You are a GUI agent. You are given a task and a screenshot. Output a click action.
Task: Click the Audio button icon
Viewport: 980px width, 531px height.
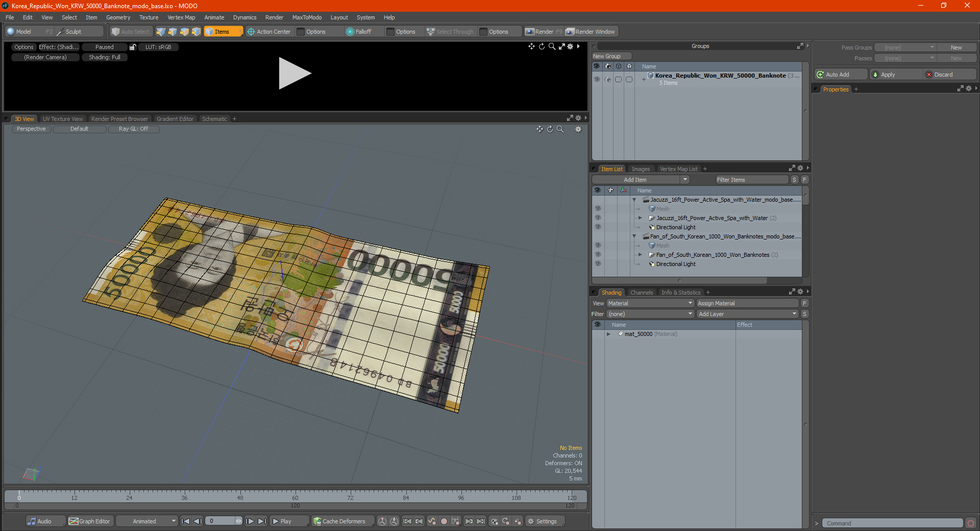(32, 521)
